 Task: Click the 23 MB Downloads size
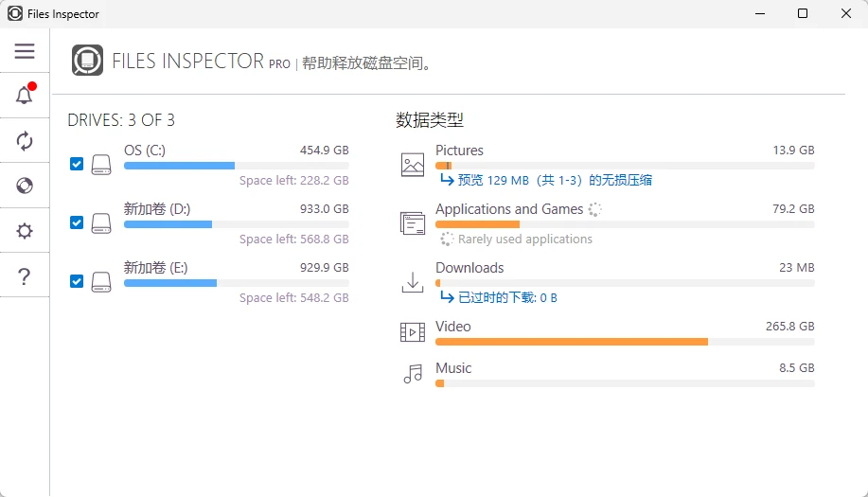point(797,268)
